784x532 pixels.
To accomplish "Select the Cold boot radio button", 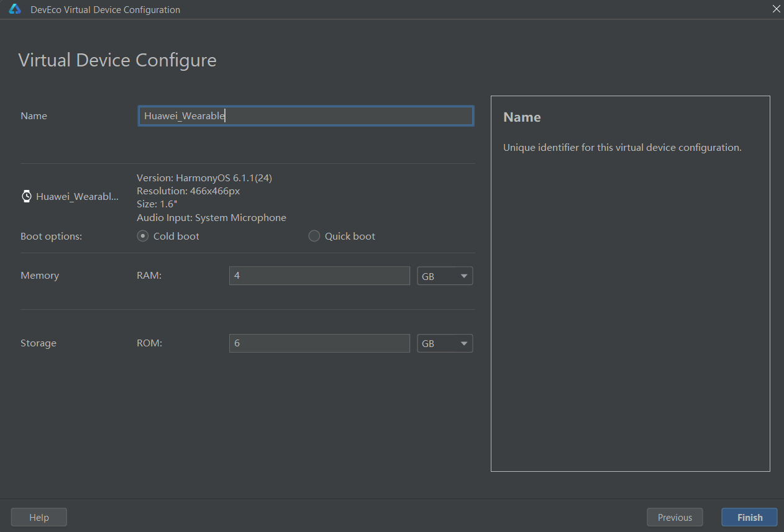I will pyautogui.click(x=142, y=236).
